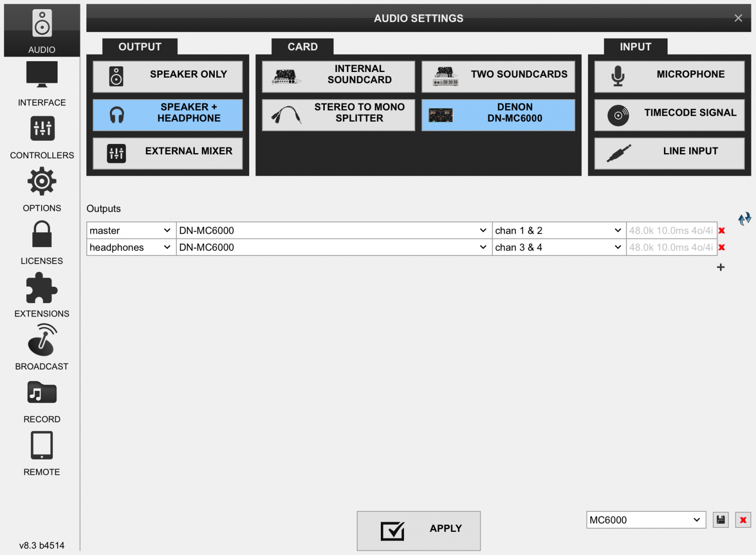Click the 48.0k 10.0ms info in headphones row
This screenshot has height=555, width=756.
coord(671,247)
